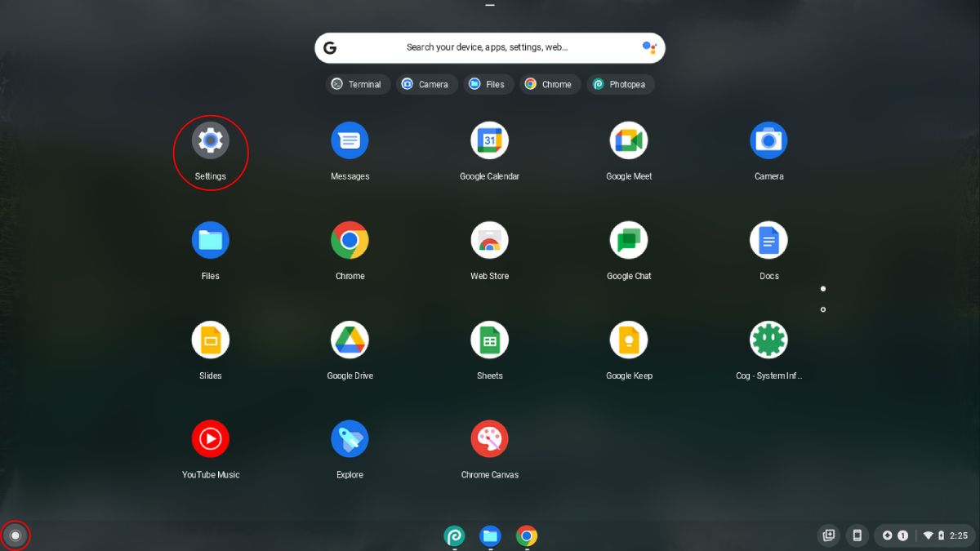
Task: Open YouTube Music
Action: click(x=210, y=438)
